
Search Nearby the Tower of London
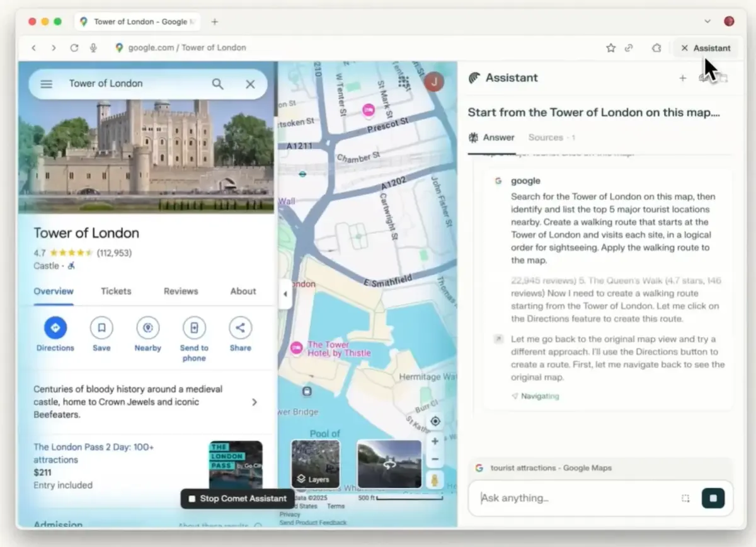(x=147, y=328)
